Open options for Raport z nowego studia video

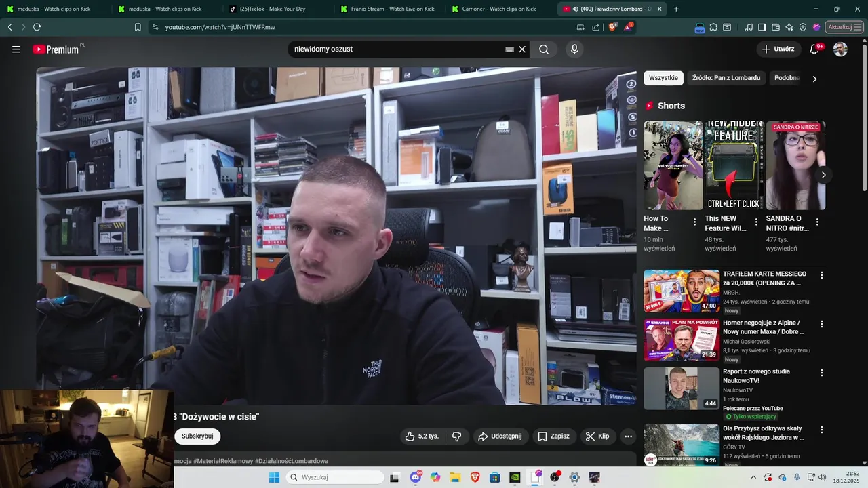pyautogui.click(x=822, y=373)
